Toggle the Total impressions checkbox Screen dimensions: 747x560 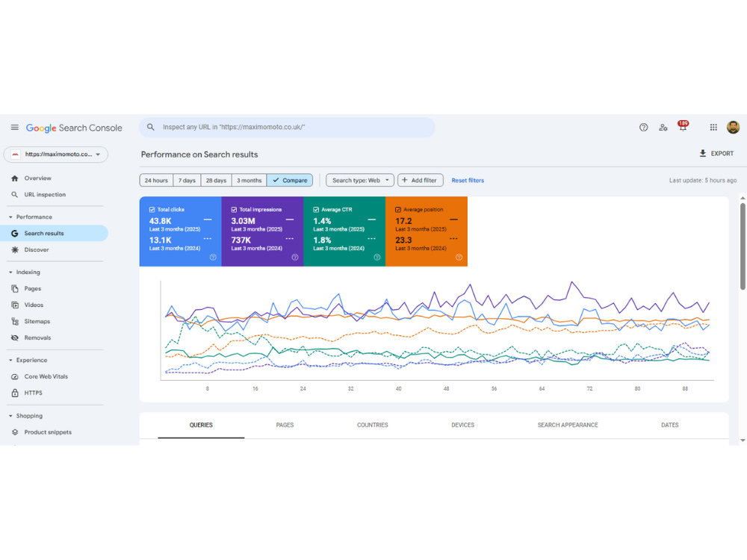tap(234, 210)
